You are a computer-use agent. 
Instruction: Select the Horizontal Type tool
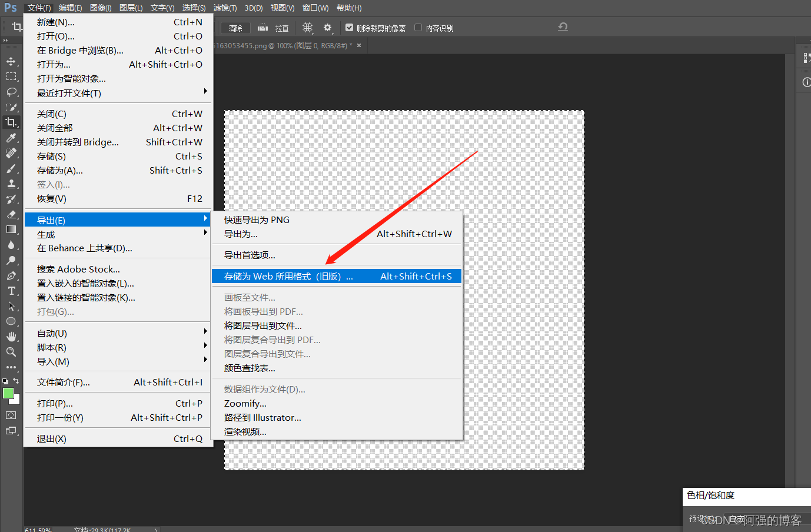click(x=11, y=291)
